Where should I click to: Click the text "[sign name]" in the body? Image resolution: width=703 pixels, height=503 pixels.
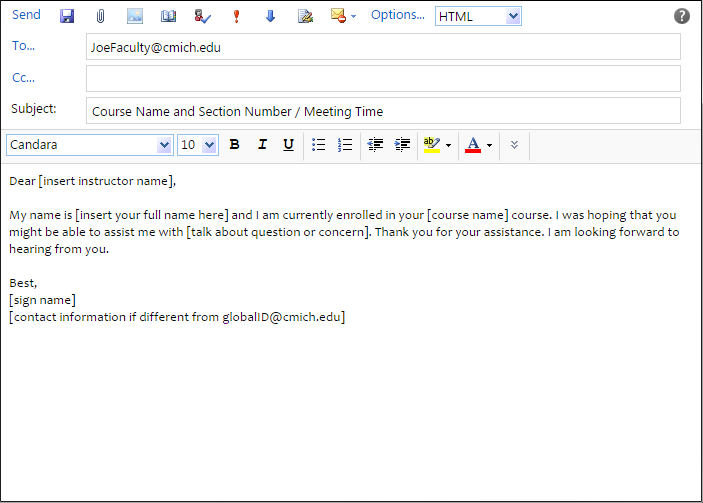pos(43,300)
